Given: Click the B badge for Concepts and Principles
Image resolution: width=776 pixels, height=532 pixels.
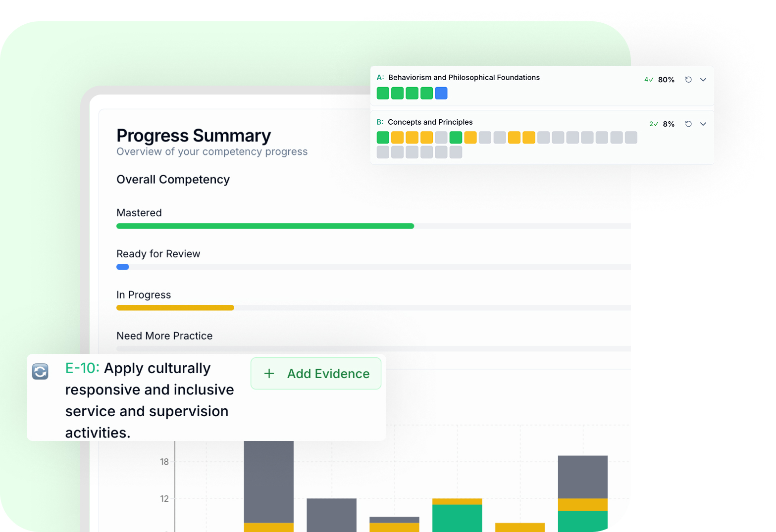Looking at the screenshot, I should tap(379, 122).
